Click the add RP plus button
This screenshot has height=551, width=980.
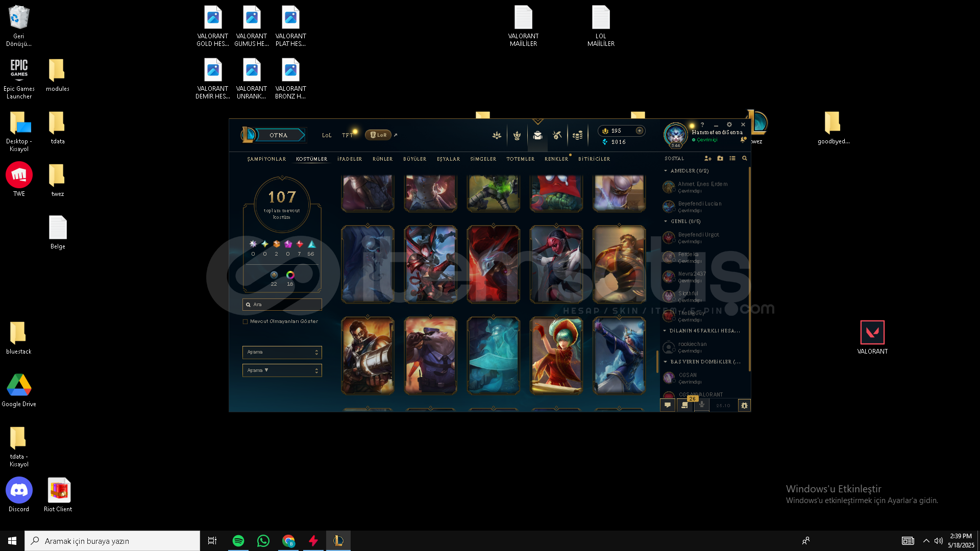pyautogui.click(x=639, y=131)
